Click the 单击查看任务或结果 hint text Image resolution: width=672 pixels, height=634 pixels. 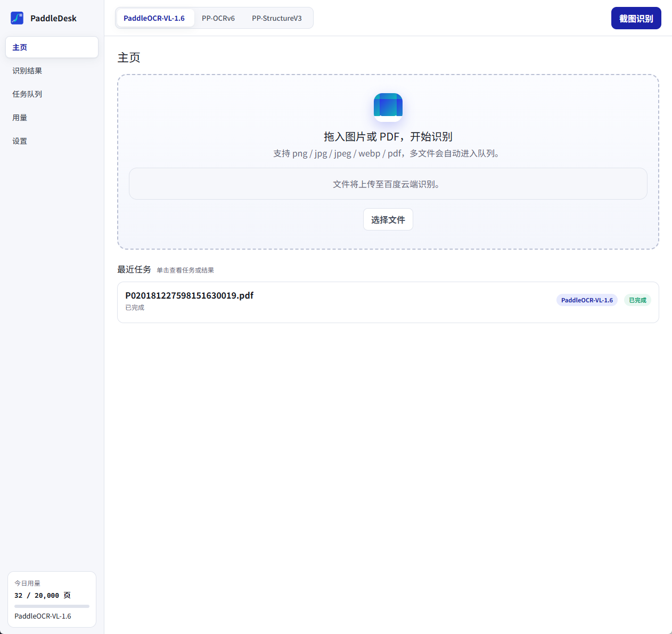[185, 270]
